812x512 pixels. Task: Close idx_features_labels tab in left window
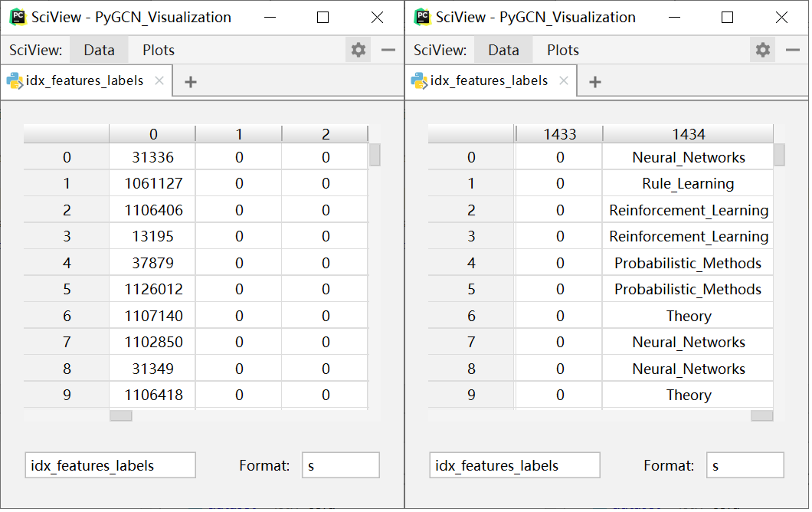tap(159, 80)
